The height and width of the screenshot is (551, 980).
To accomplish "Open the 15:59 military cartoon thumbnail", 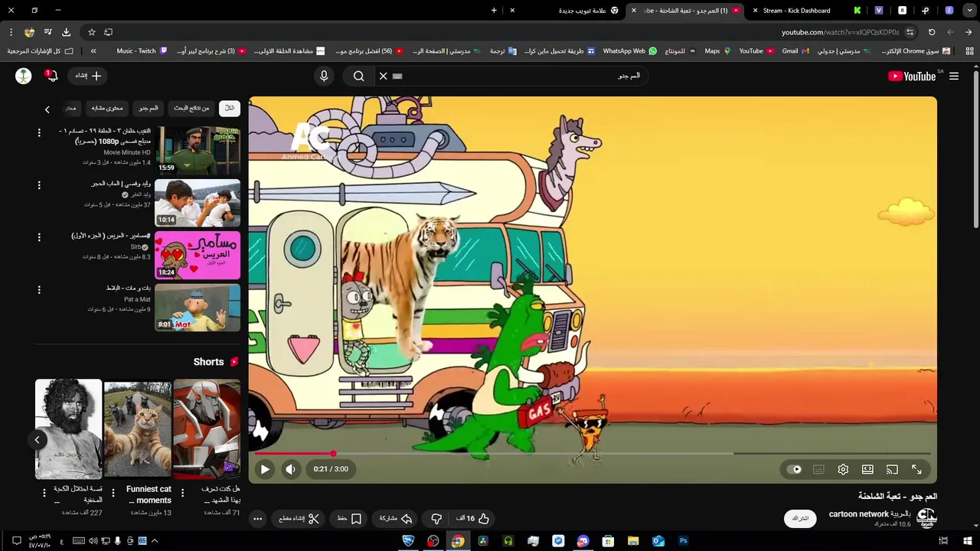I will (198, 151).
